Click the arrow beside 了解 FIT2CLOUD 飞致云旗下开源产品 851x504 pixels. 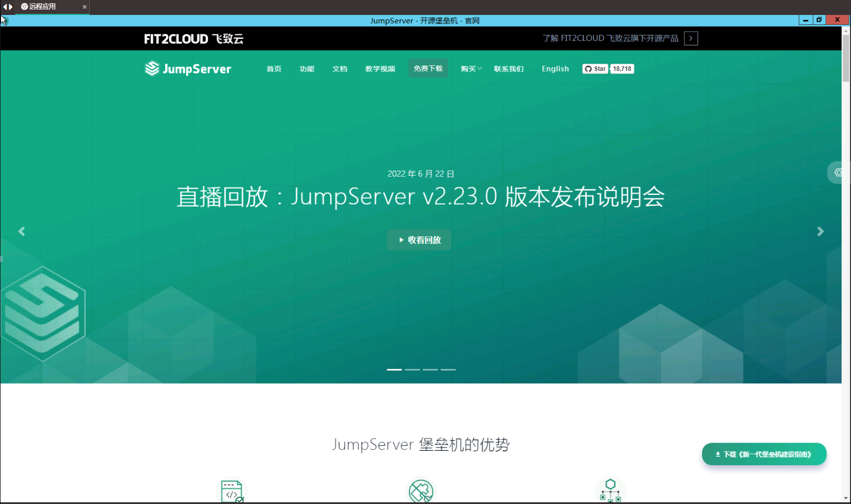click(690, 38)
